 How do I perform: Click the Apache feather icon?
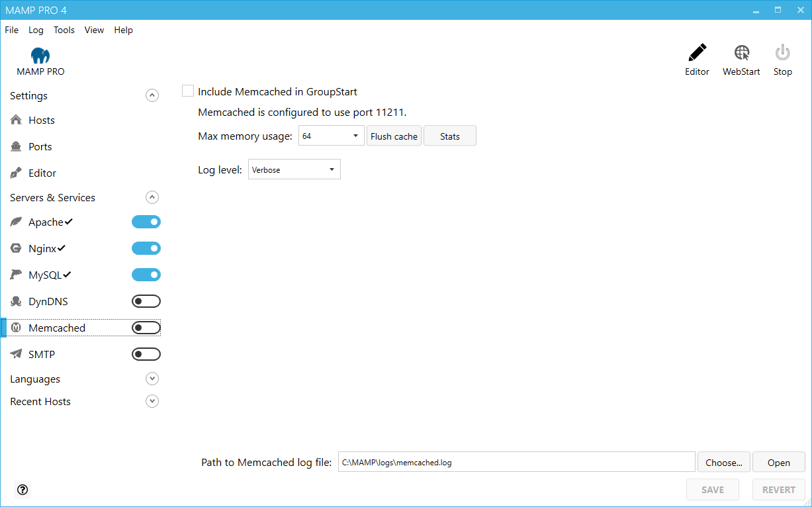(17, 222)
